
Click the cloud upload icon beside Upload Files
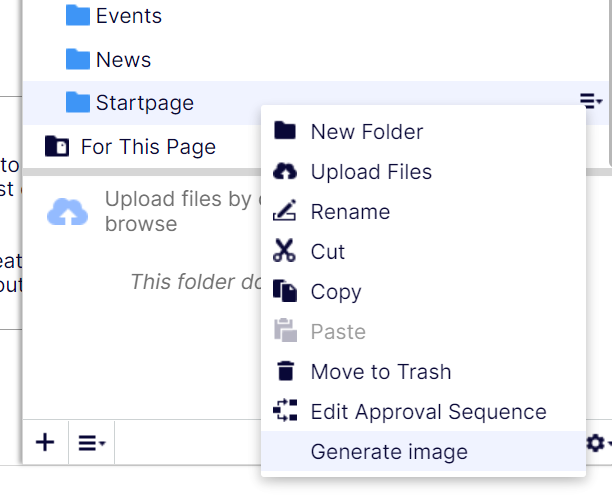pyautogui.click(x=285, y=171)
